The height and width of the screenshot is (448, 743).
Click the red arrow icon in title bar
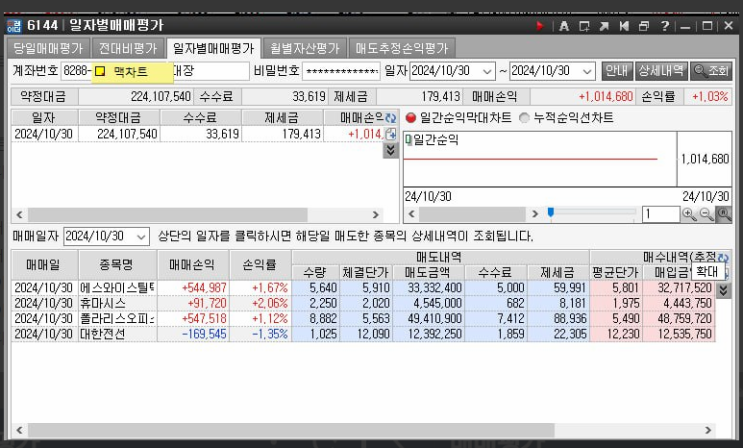(x=540, y=26)
